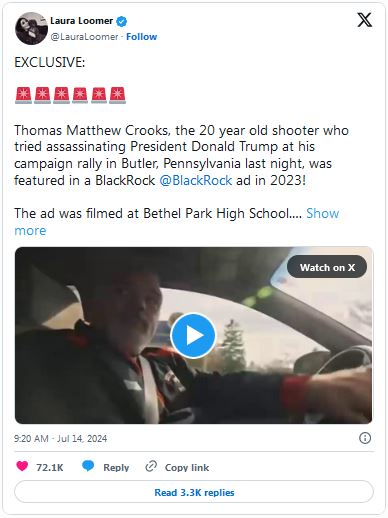Image resolution: width=388 pixels, height=518 pixels.
Task: Click the blue verified badge
Action: (121, 21)
